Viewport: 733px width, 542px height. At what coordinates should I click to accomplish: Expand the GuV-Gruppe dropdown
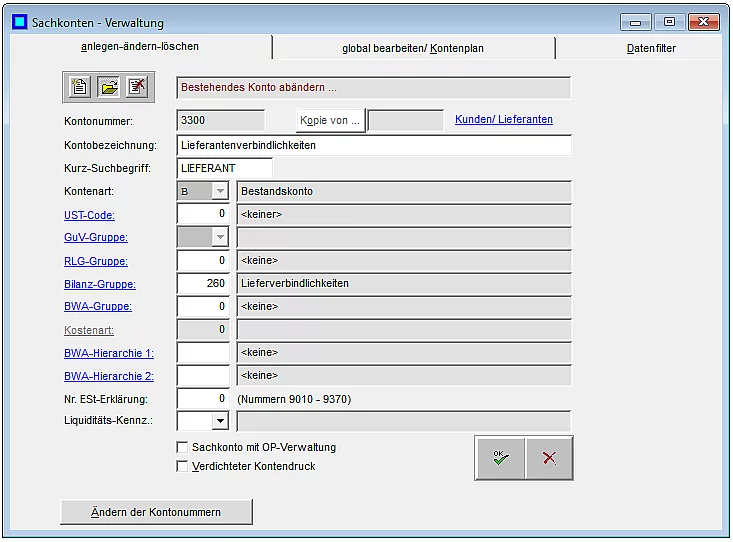click(x=219, y=237)
